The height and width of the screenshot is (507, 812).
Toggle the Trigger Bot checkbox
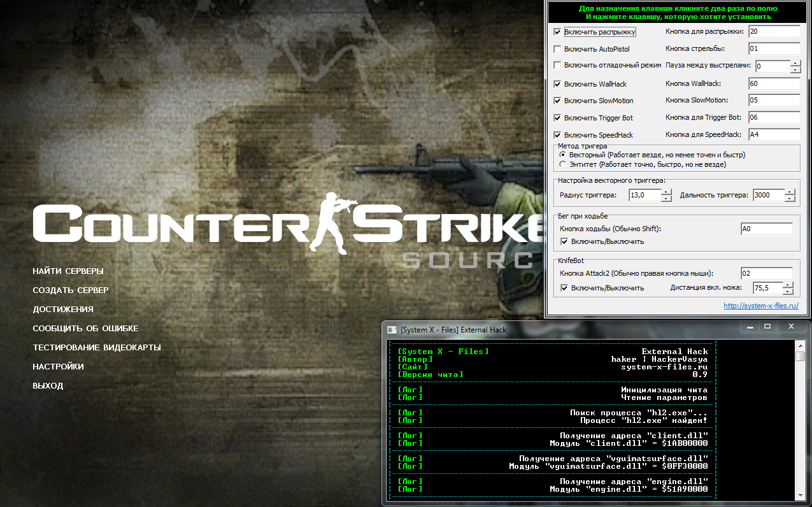pos(558,118)
